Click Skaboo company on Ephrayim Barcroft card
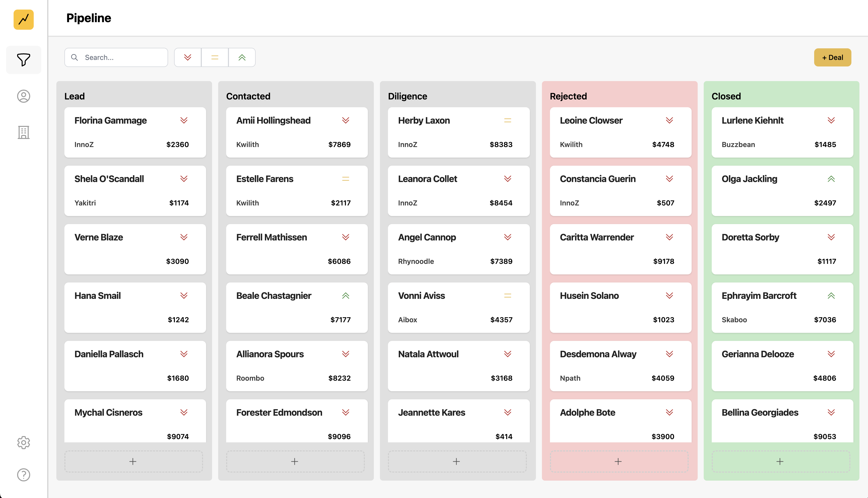Image resolution: width=868 pixels, height=498 pixels. pos(734,320)
